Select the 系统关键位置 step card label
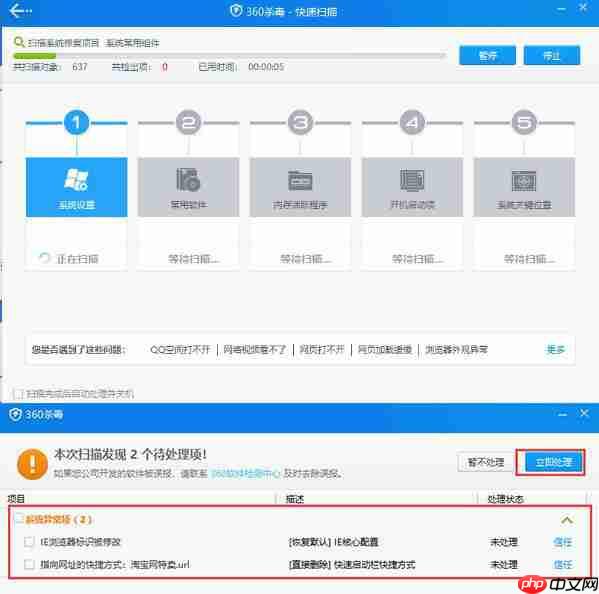599x594 pixels. [x=524, y=205]
